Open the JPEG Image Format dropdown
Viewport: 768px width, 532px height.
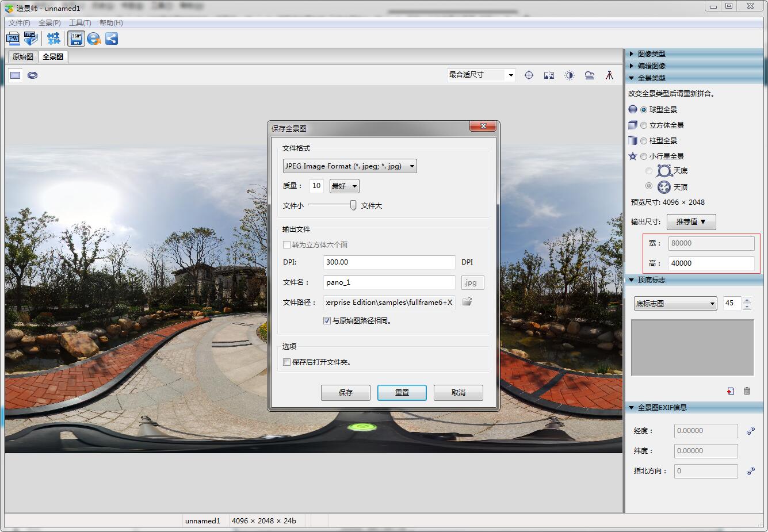pyautogui.click(x=350, y=166)
